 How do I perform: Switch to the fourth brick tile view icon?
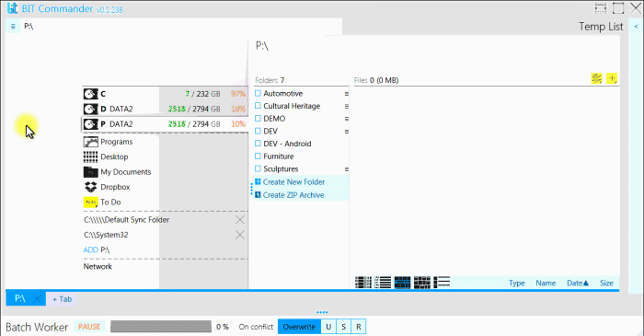coord(422,283)
